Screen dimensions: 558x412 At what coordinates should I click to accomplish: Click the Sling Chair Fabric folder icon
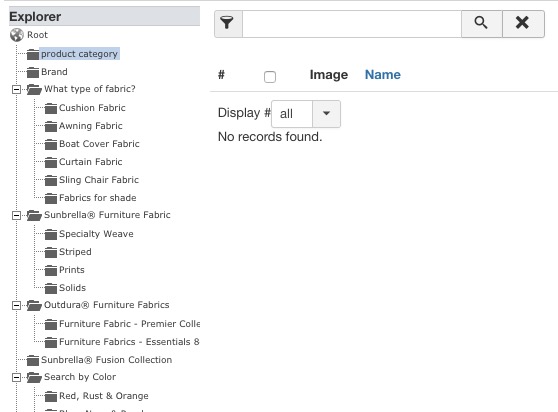click(51, 180)
